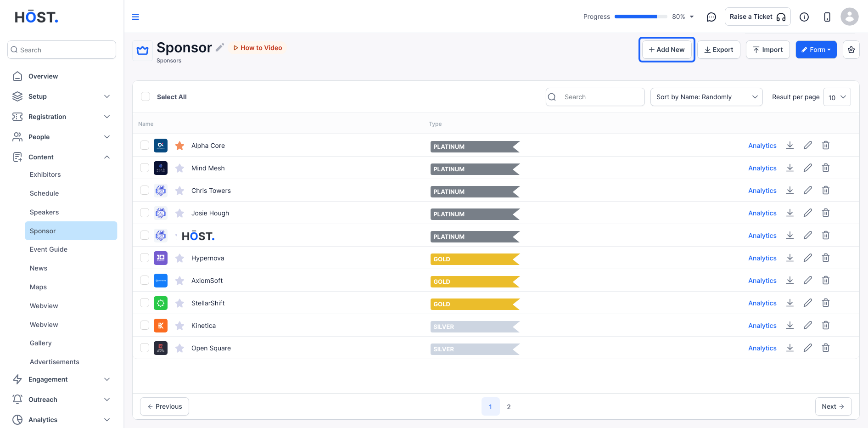
Task: Click the Export button
Action: coord(719,50)
